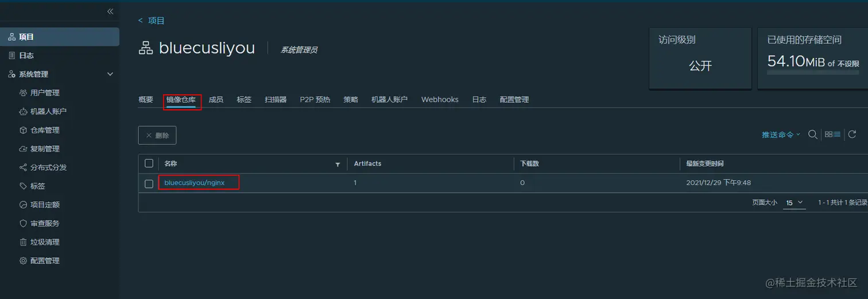Sort by the 最新变更时间 column header

pyautogui.click(x=705, y=164)
